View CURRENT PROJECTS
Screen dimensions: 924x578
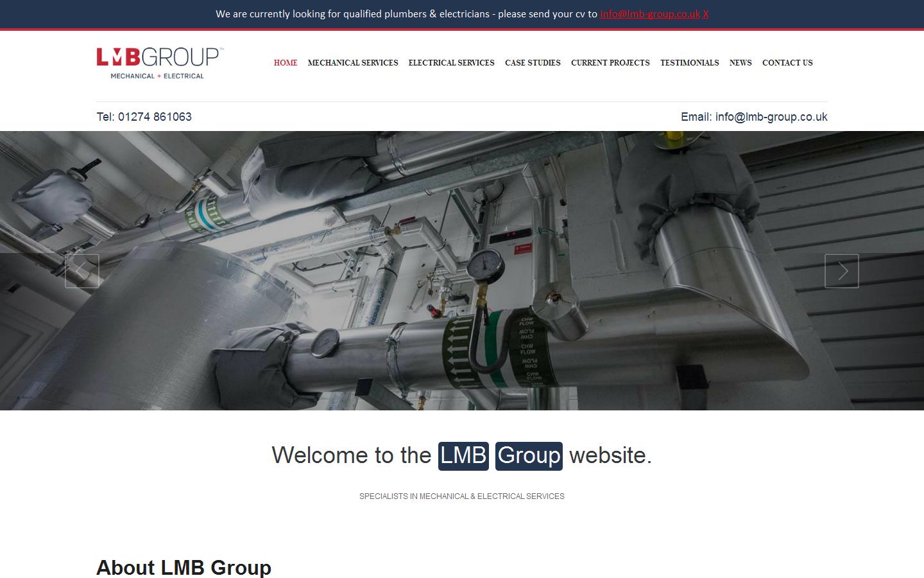coord(610,63)
